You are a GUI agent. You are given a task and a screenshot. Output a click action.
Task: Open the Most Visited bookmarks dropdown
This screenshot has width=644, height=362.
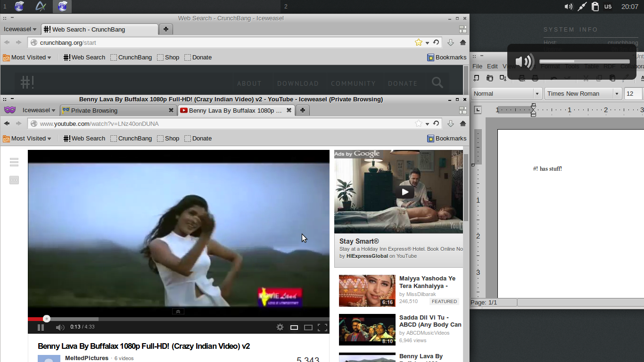tap(27, 139)
